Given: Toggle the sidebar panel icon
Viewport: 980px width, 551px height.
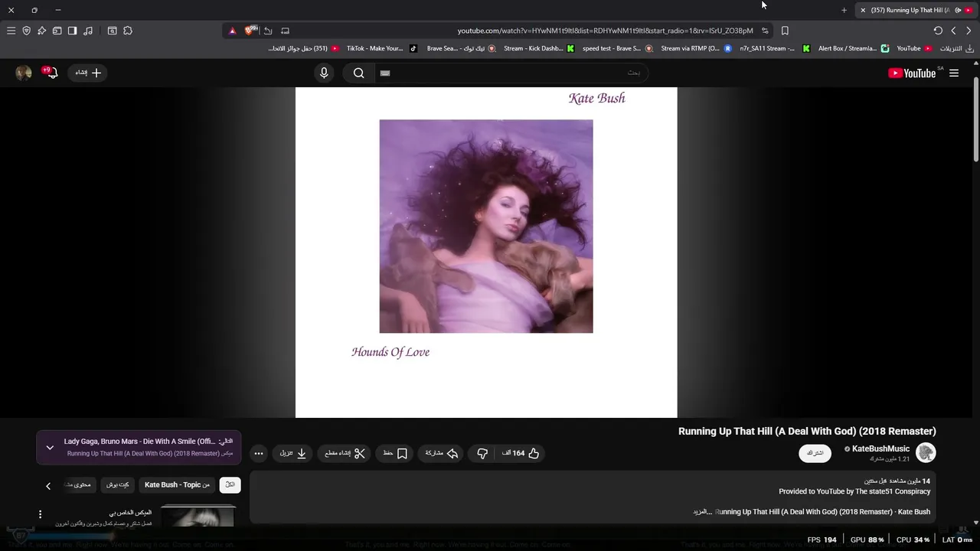Looking at the screenshot, I should [72, 31].
